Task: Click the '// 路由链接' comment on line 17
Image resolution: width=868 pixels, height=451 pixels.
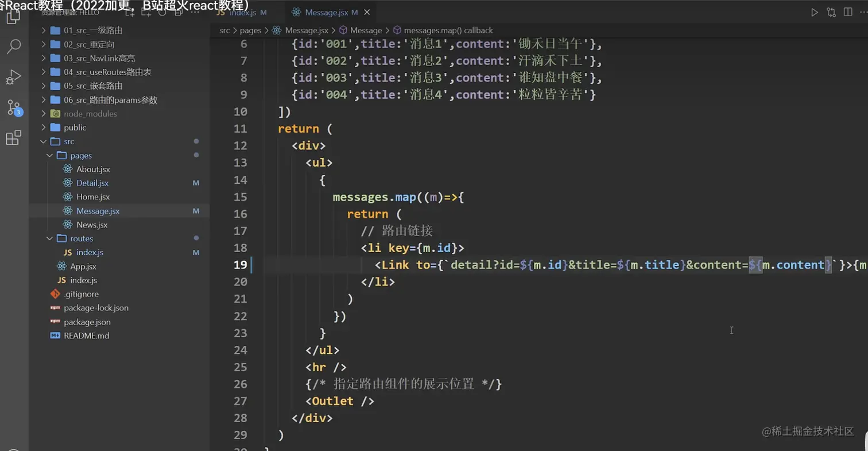Action: tap(397, 231)
